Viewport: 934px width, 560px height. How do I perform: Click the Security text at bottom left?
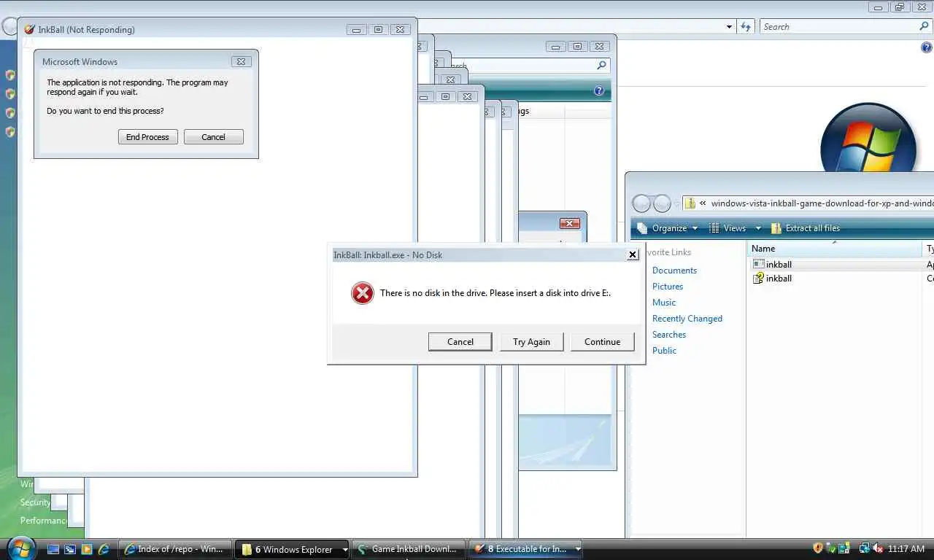(x=35, y=502)
